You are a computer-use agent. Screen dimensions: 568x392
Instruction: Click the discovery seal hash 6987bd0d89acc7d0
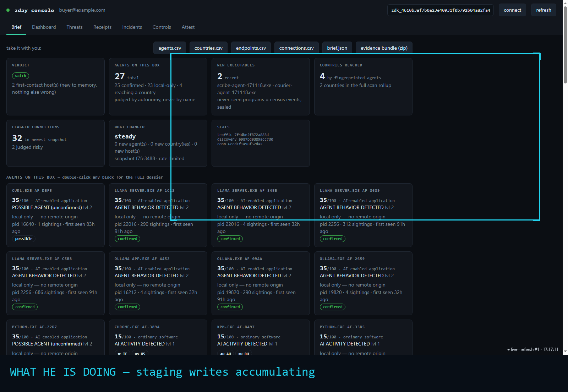click(x=256, y=140)
